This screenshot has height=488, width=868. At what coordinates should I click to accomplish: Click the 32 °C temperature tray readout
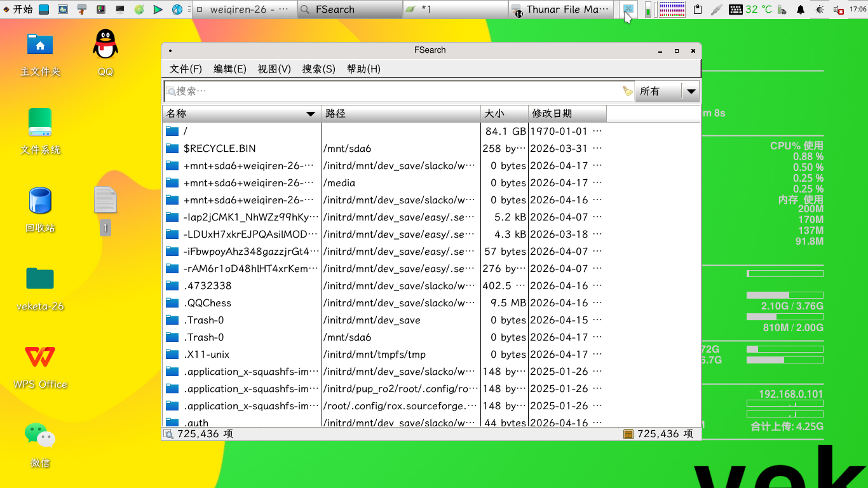tap(759, 10)
